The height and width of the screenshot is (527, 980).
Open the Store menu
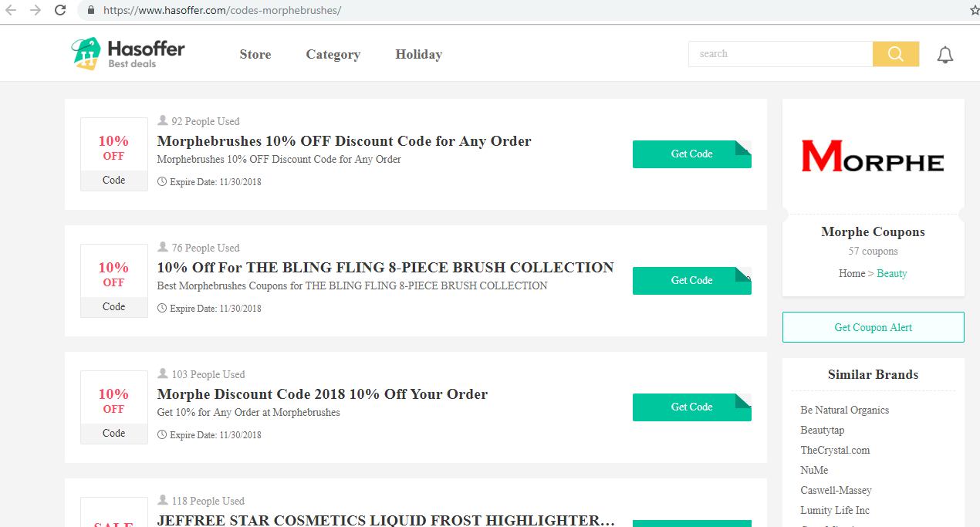(255, 54)
